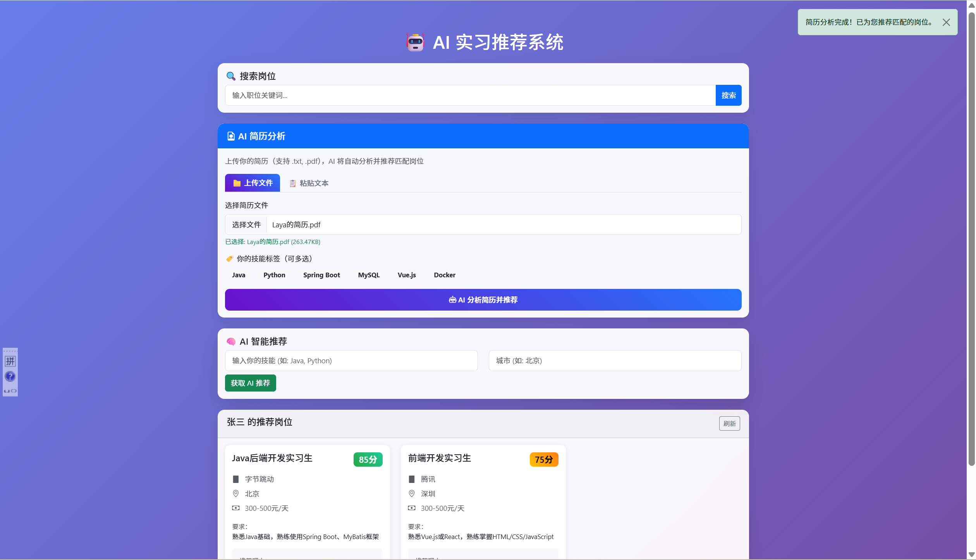The height and width of the screenshot is (560, 976).
Task: Click the AI 分析简历并推荐 button
Action: pyautogui.click(x=483, y=300)
